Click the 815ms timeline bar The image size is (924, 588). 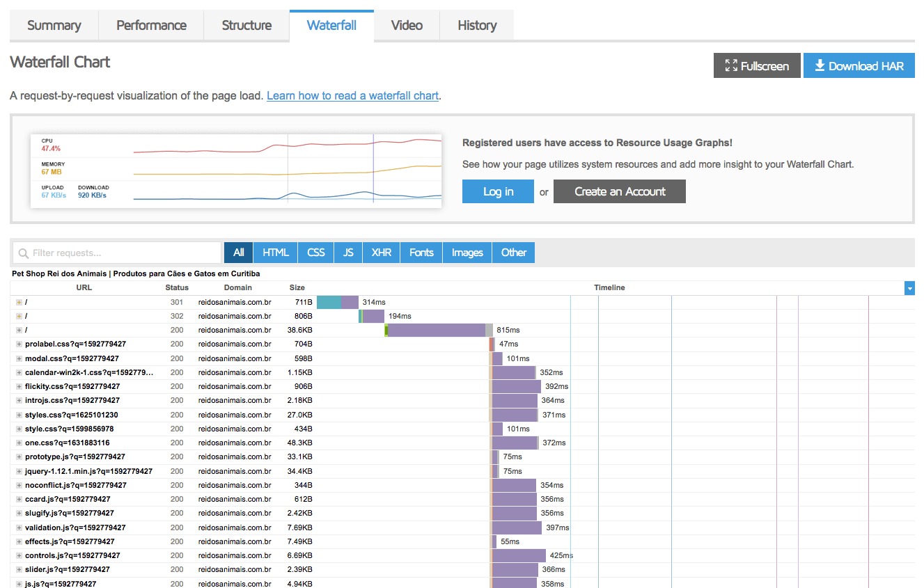(x=439, y=330)
